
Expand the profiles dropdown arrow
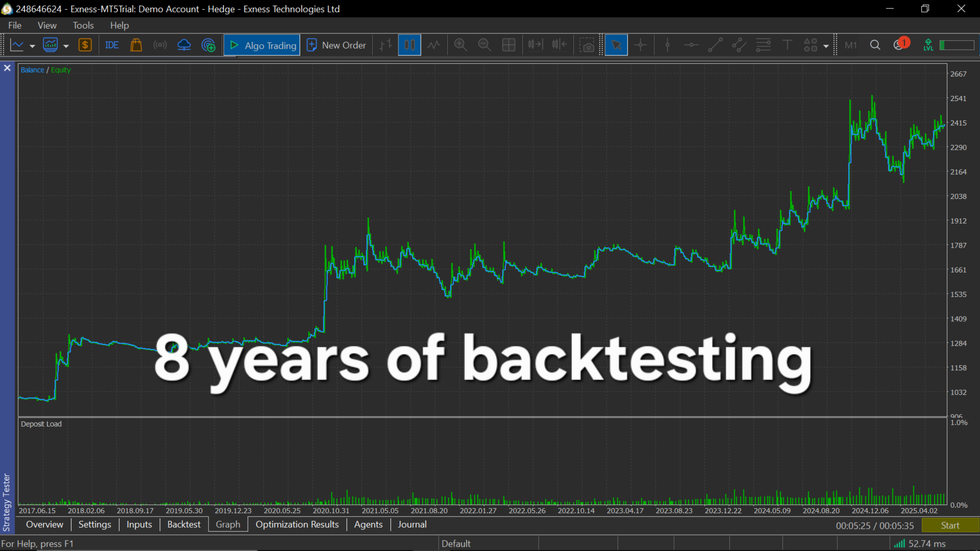[66, 46]
